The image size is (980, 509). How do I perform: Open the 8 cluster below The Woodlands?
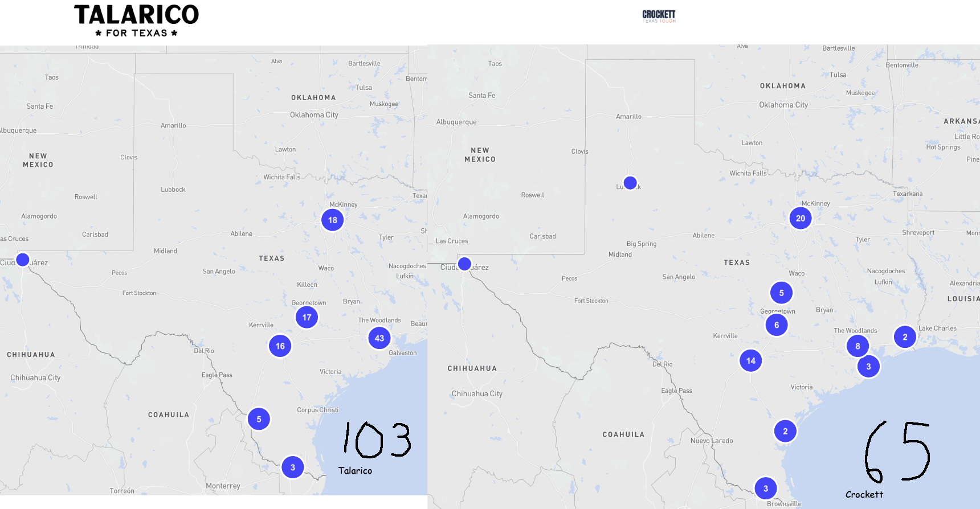(857, 346)
